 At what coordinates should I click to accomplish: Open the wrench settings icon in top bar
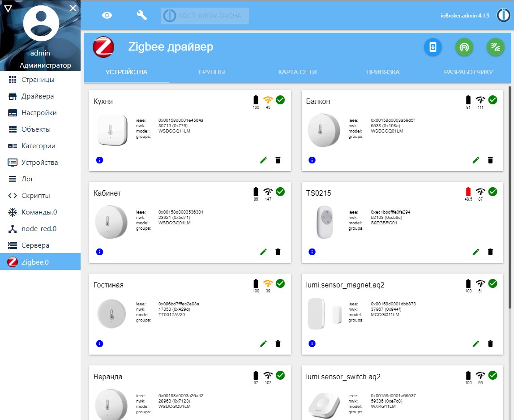point(141,15)
